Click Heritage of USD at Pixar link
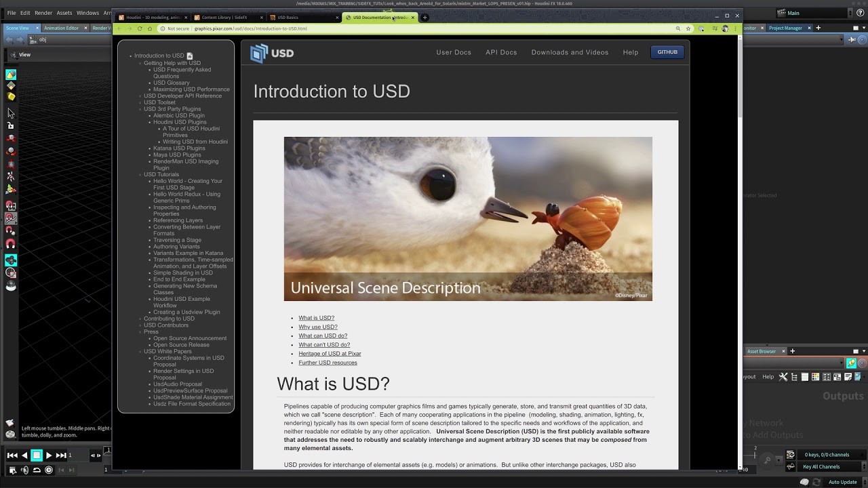Image resolution: width=868 pixels, height=488 pixels. point(330,354)
